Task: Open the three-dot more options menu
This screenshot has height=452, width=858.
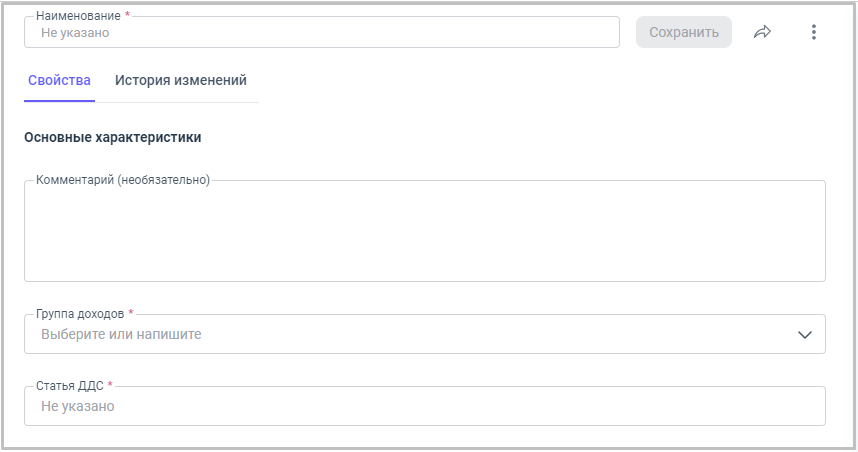Action: coord(813,32)
